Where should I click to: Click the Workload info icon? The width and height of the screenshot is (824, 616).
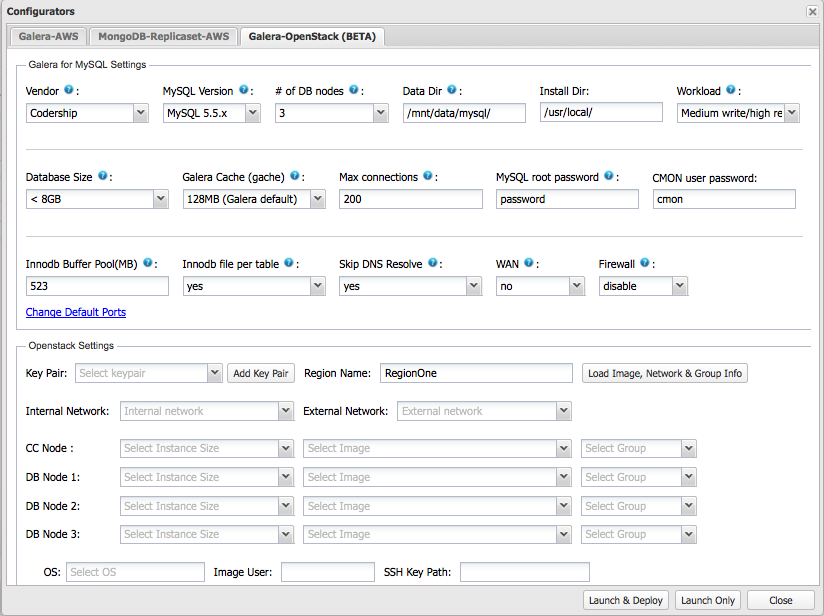coord(730,90)
